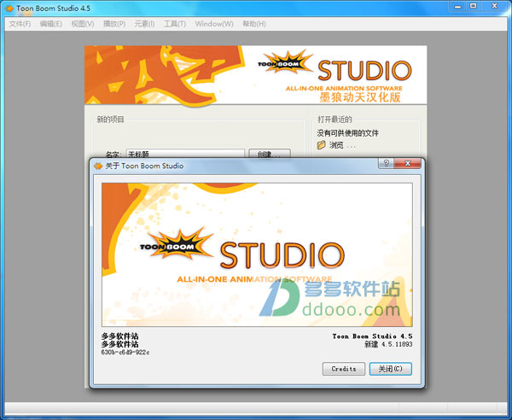Open the 工具(T) menu

coord(175,24)
